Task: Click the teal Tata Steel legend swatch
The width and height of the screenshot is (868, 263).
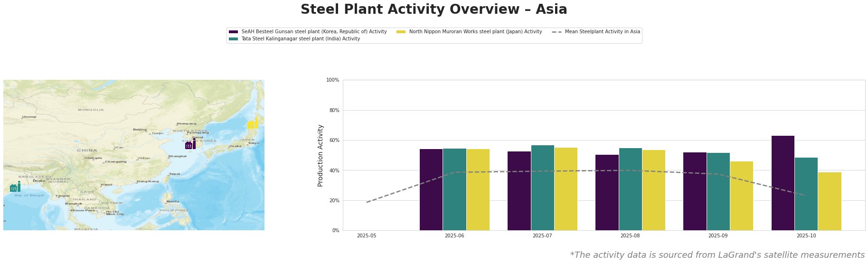Action: click(233, 39)
